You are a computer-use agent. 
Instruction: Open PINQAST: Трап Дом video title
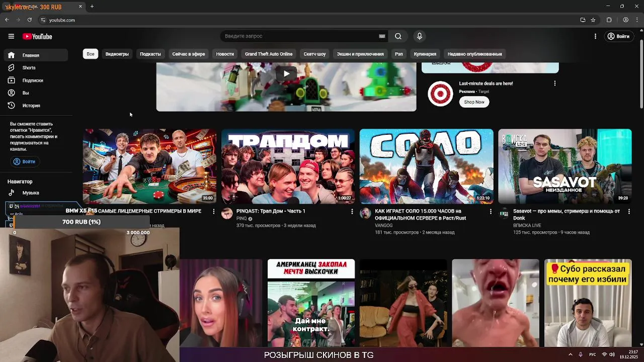(x=271, y=211)
